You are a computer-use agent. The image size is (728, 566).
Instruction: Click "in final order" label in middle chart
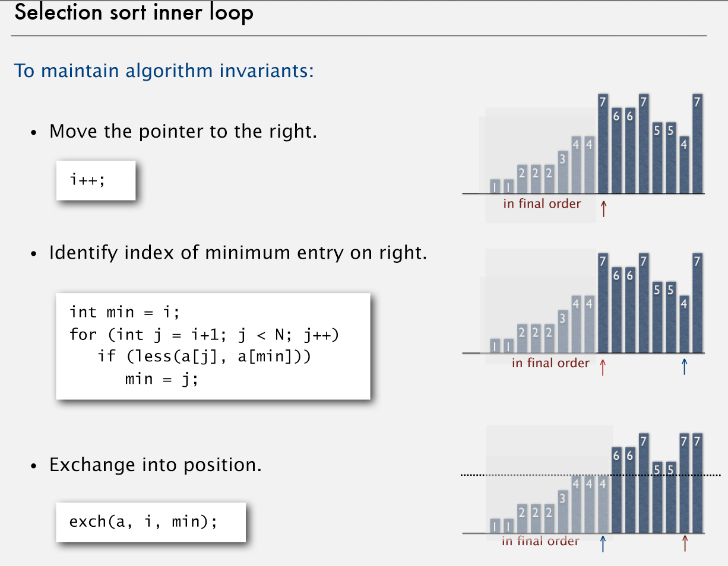coord(550,363)
